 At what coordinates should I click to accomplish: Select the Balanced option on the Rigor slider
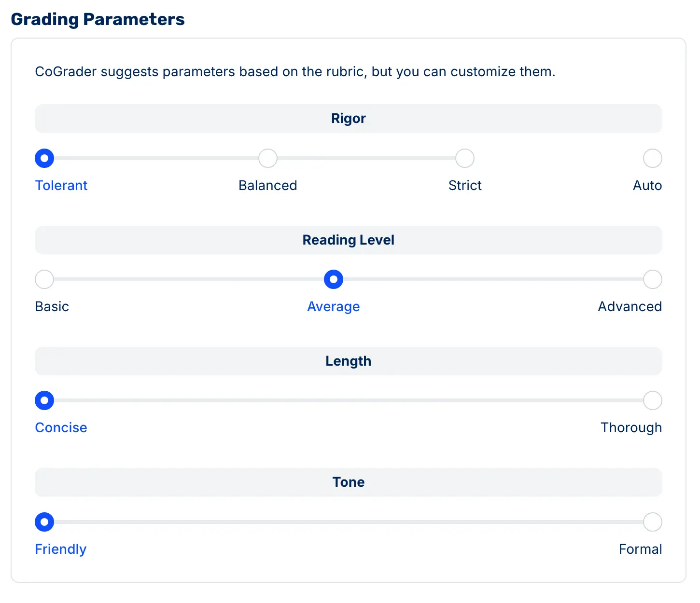[x=268, y=158]
